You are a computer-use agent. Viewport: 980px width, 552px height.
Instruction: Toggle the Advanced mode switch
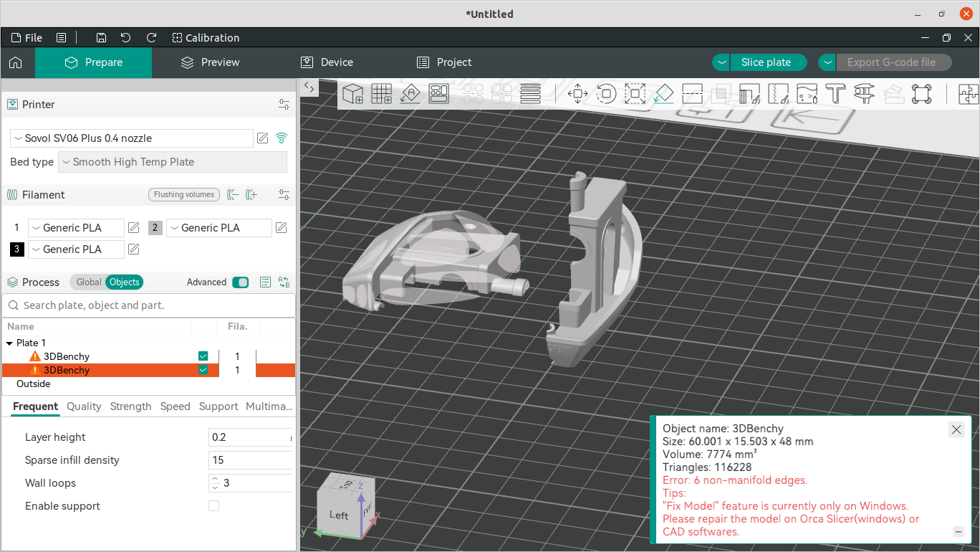click(240, 282)
